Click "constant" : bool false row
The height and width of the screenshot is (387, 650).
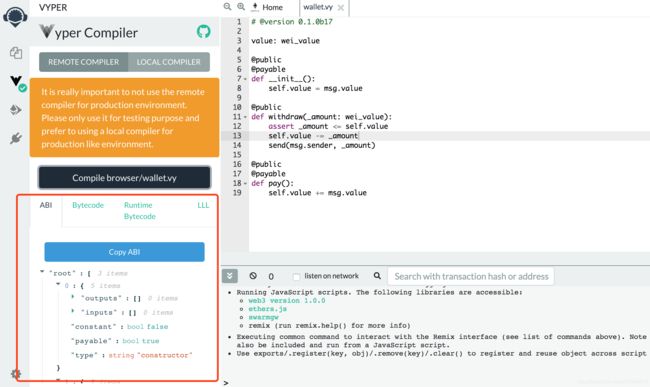coord(120,327)
